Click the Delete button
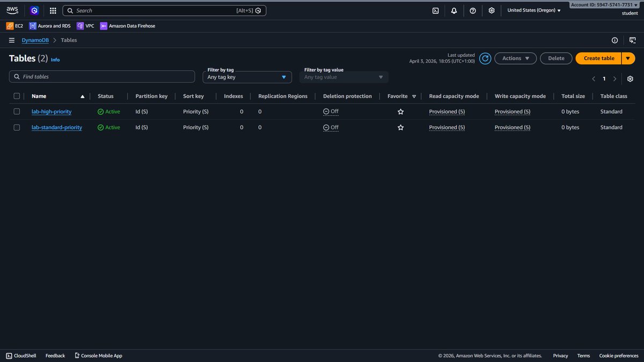Screen dimensions: 644x362 [x=556, y=58]
